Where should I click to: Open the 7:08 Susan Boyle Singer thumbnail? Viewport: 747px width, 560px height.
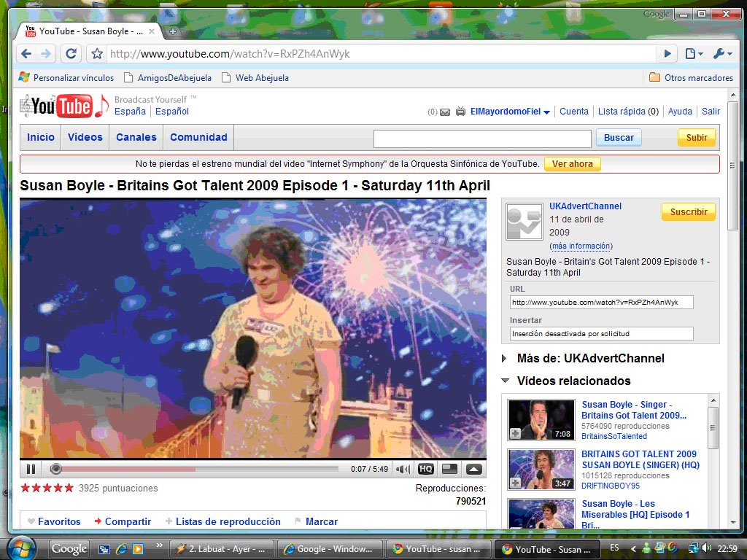pyautogui.click(x=541, y=419)
